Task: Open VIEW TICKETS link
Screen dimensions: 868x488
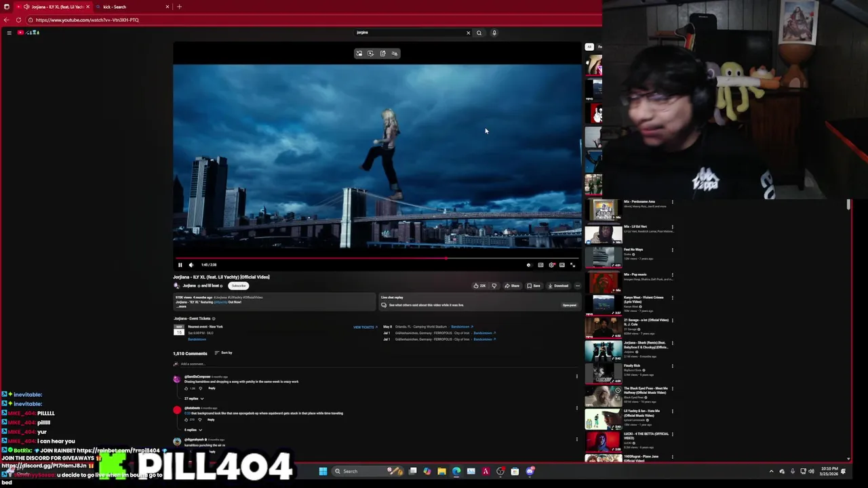Action: pos(365,327)
